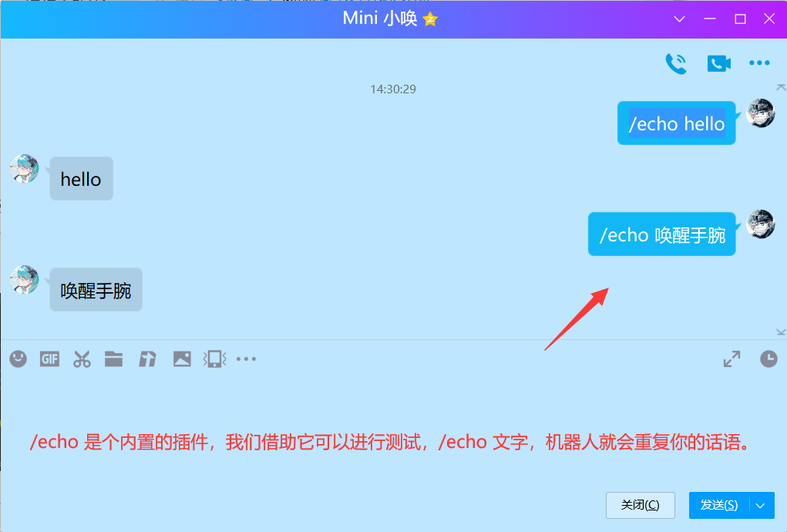The height and width of the screenshot is (532, 787).
Task: Select the "唤醒手腕" reply bubble
Action: point(96,290)
